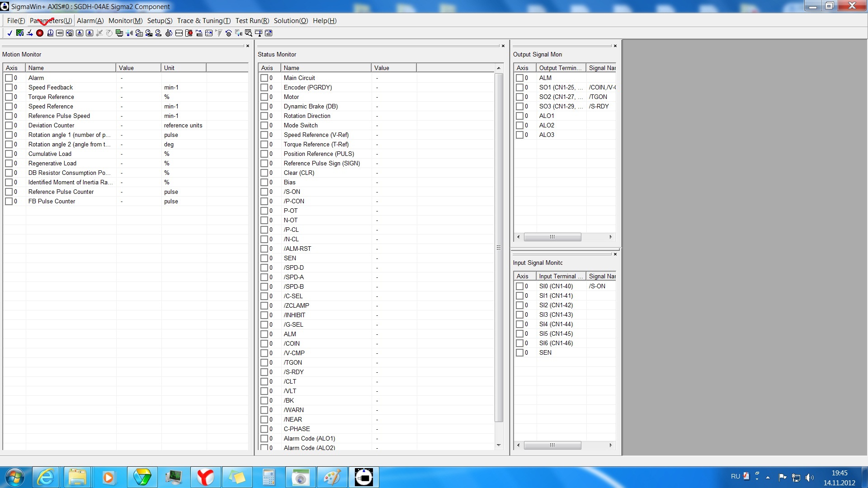Image resolution: width=868 pixels, height=488 pixels.
Task: Click the trace graph toolbar icon
Action: pos(209,33)
